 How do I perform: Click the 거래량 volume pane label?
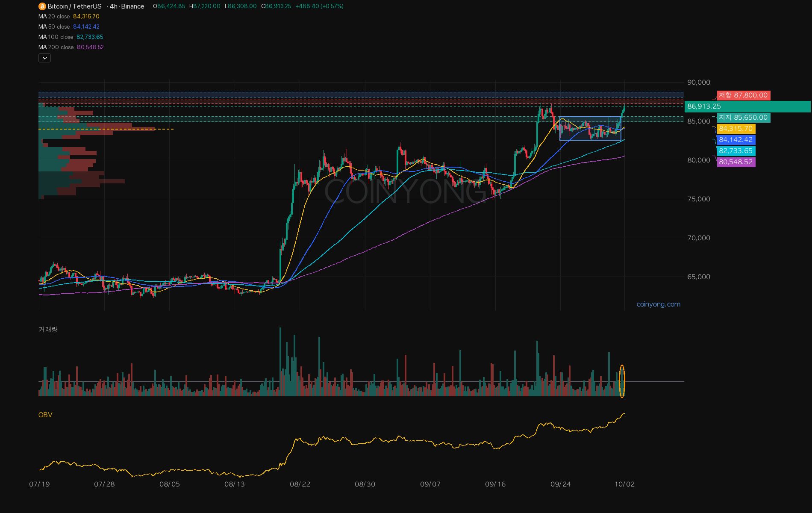click(x=48, y=329)
